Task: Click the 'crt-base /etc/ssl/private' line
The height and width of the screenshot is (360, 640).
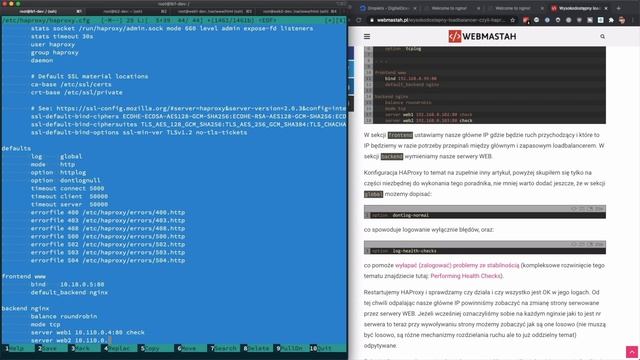Action: point(76,92)
